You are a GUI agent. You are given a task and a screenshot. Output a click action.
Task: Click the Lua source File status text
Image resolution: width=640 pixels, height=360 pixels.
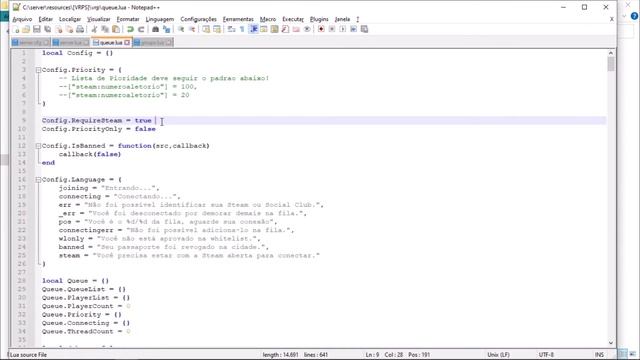tap(28, 355)
